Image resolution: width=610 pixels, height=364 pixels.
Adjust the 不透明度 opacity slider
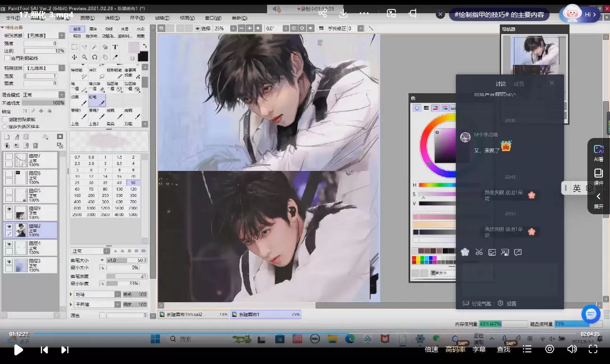click(x=43, y=103)
